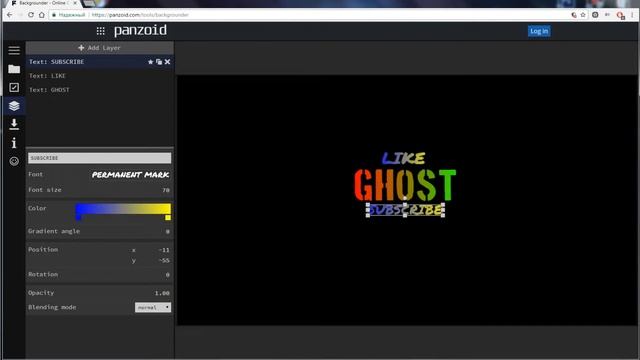This screenshot has width=640, height=360.
Task: Click the GHOST text on the canvas
Action: [405, 185]
